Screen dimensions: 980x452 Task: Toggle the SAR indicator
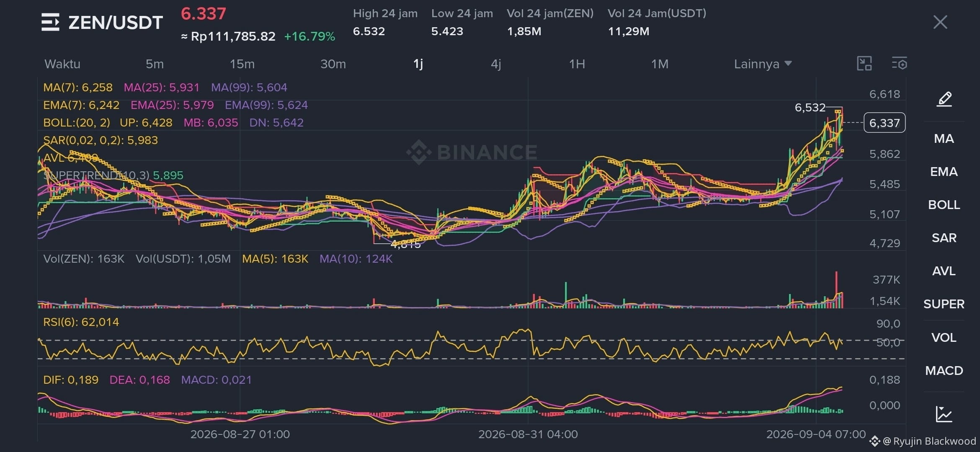pyautogui.click(x=944, y=238)
